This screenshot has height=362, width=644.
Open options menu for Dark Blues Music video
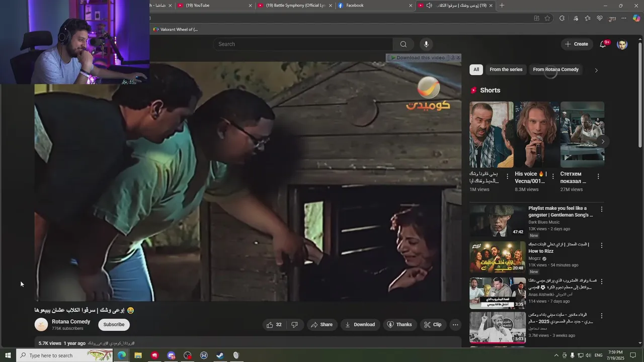pyautogui.click(x=601, y=209)
